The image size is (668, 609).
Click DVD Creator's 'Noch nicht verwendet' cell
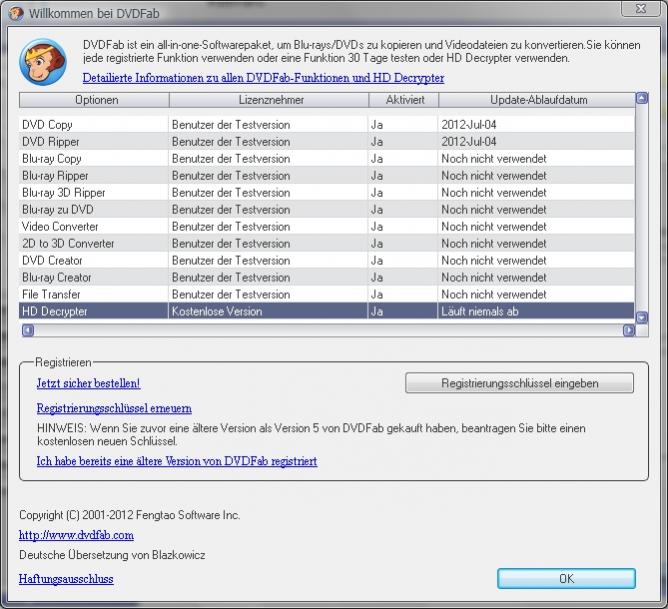[x=536, y=260]
